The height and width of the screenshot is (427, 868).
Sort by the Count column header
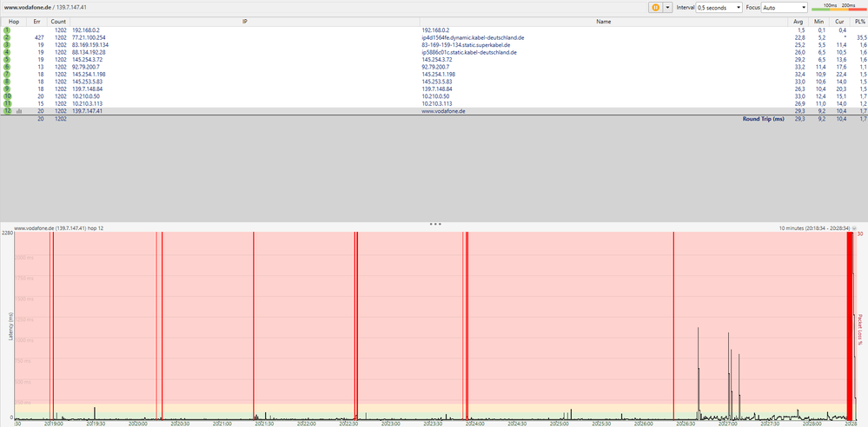tap(58, 22)
